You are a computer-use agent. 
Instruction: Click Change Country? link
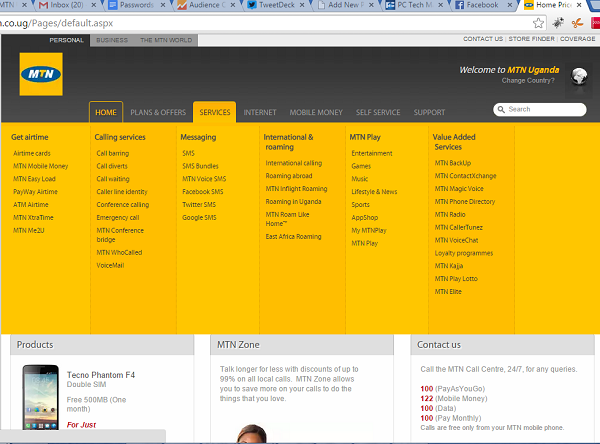click(528, 80)
